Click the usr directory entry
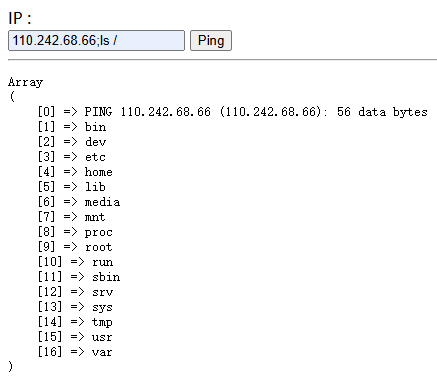The height and width of the screenshot is (376, 437). click(102, 337)
